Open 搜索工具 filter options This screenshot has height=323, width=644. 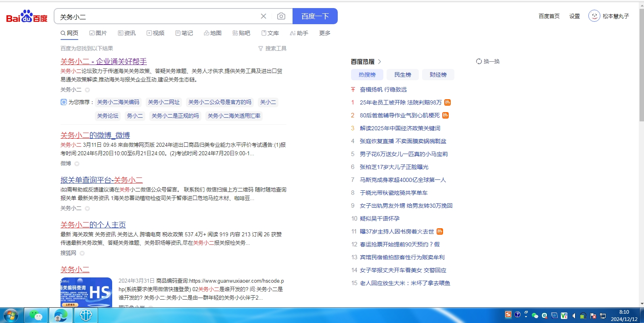[272, 48]
